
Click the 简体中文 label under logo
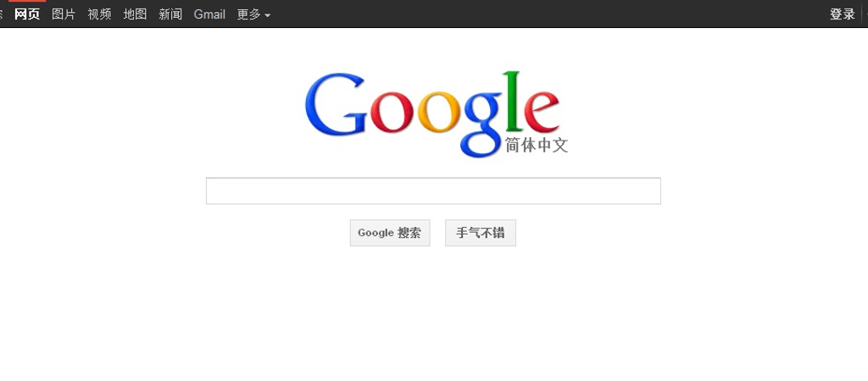[537, 146]
